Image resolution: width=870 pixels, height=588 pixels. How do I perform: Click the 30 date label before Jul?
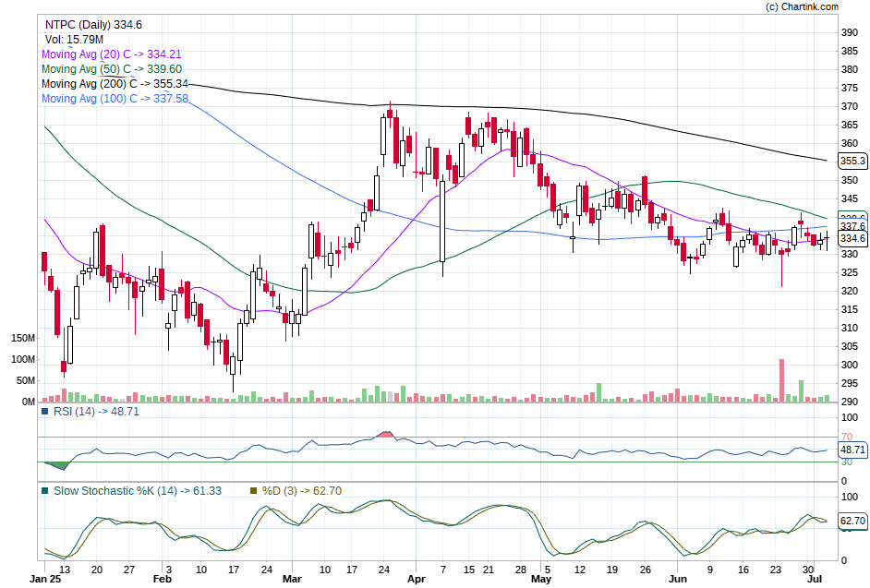[x=808, y=570]
